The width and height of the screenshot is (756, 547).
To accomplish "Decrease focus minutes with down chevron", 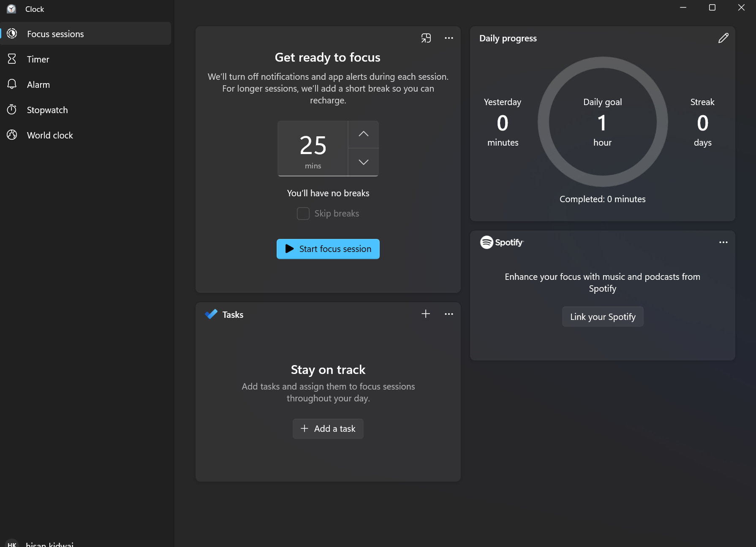I will click(363, 162).
